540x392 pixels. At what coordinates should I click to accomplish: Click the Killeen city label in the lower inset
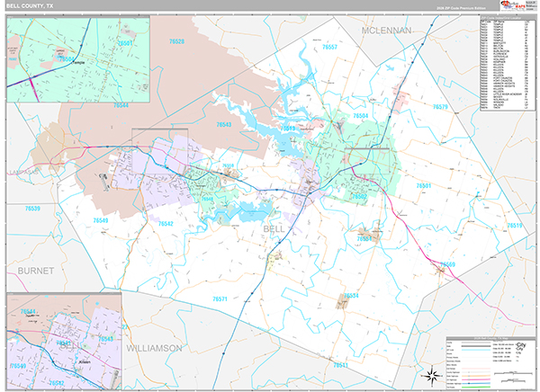(85, 362)
